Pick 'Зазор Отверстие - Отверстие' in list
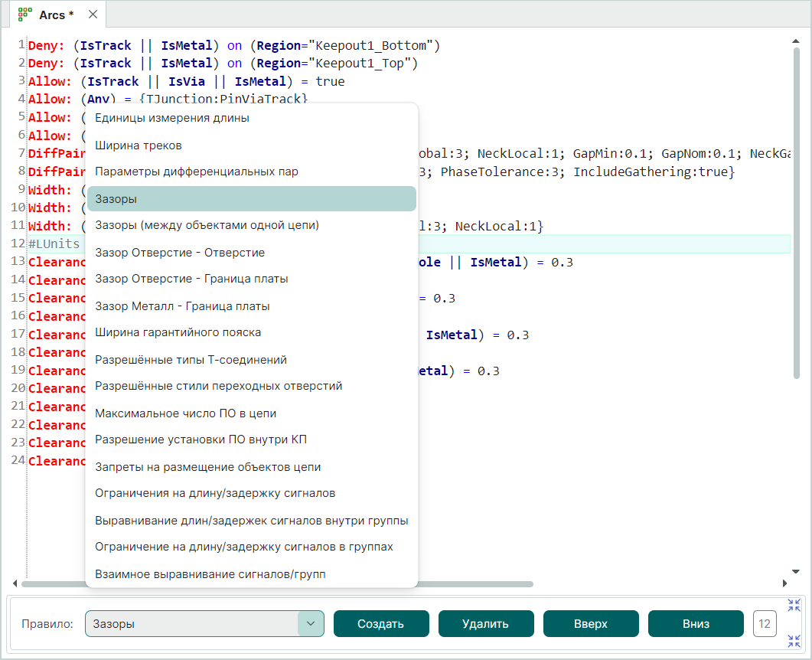 (180, 252)
